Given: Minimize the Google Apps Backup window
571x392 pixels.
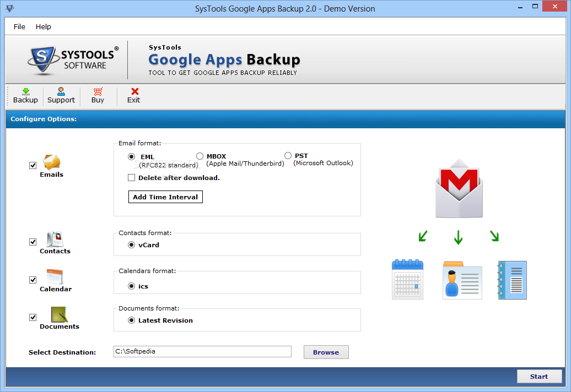Looking at the screenshot, I should [520, 7].
